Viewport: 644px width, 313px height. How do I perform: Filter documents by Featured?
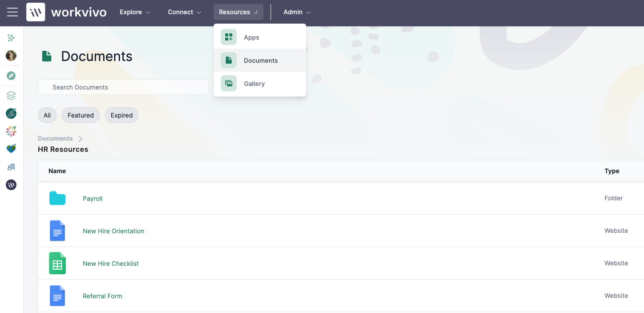pos(81,115)
